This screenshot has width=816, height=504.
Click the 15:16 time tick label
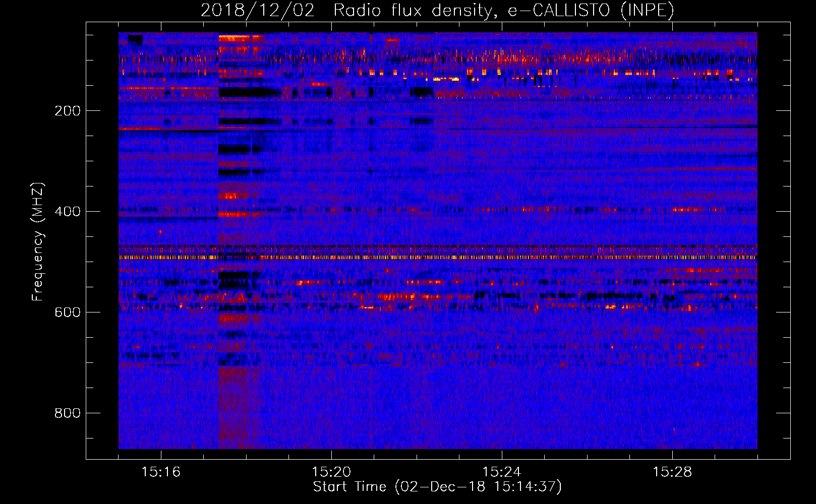pos(161,472)
